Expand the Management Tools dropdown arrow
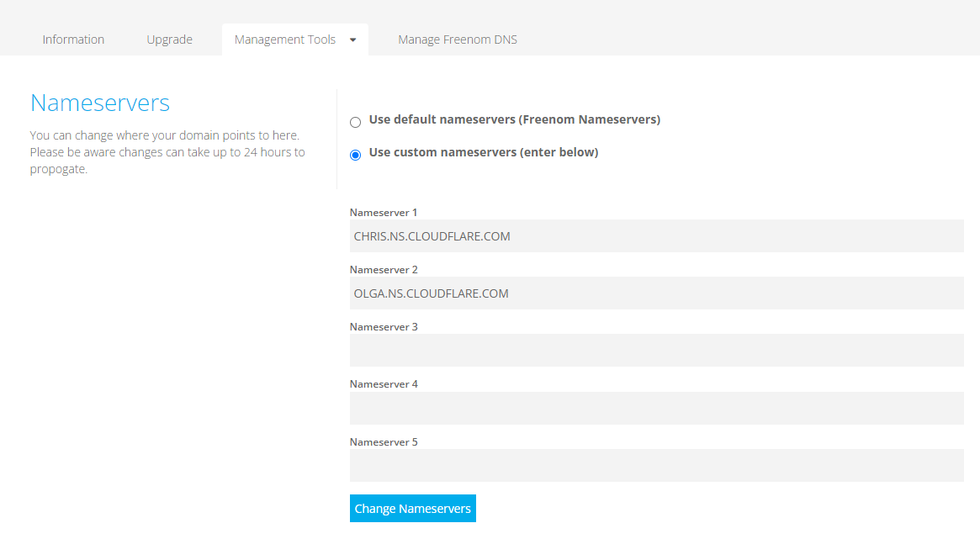Screen dimensions: 980x539 coord(354,39)
